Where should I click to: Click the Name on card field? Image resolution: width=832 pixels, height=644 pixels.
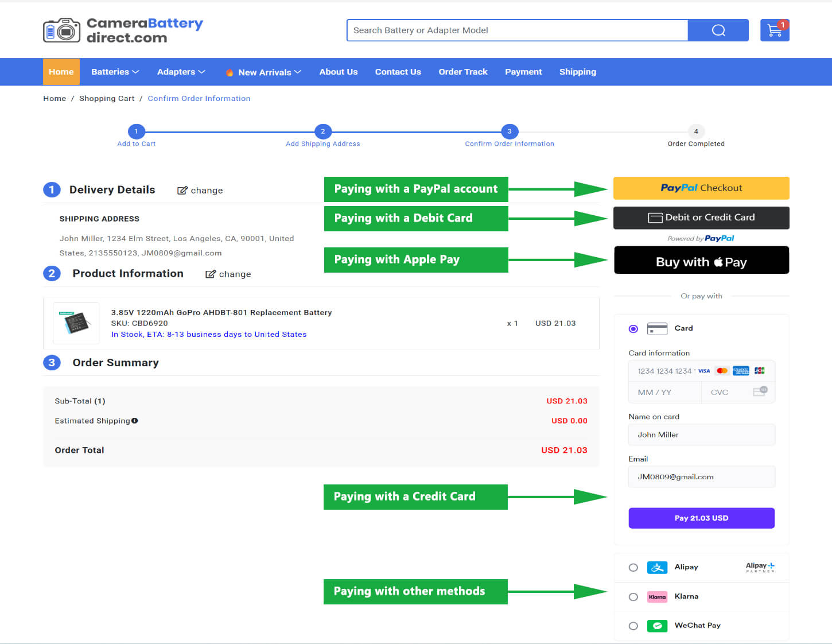702,435
